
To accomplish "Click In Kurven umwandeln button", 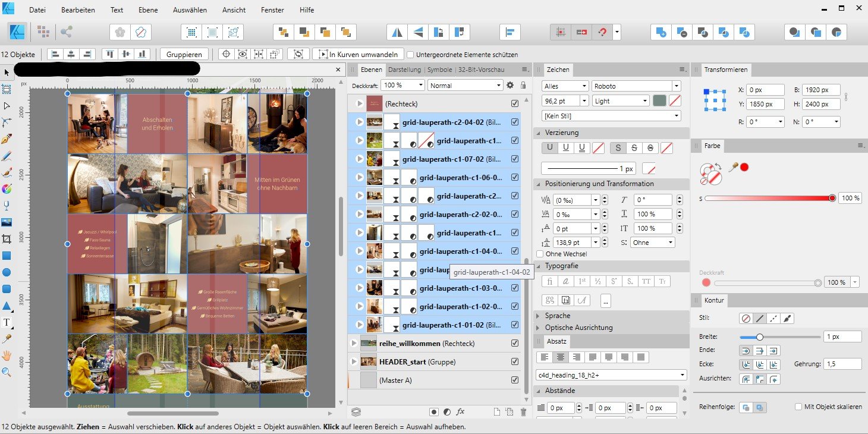I will (x=358, y=54).
